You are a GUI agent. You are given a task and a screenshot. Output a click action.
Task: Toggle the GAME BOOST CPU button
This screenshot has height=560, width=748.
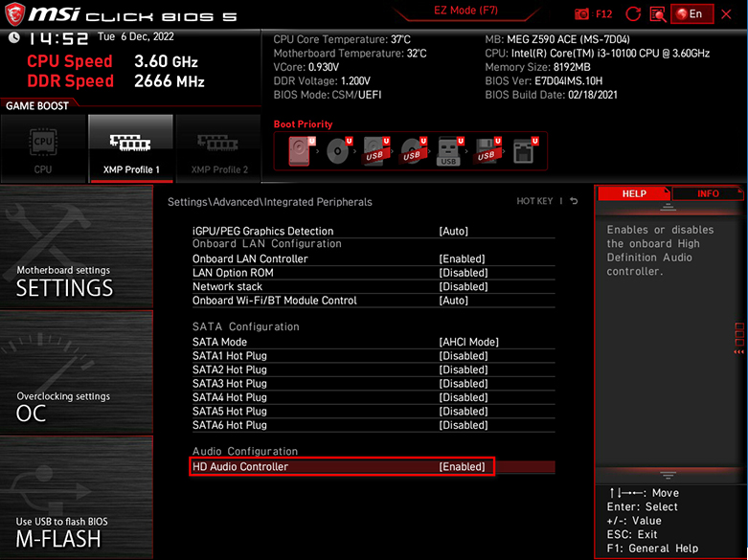[43, 148]
